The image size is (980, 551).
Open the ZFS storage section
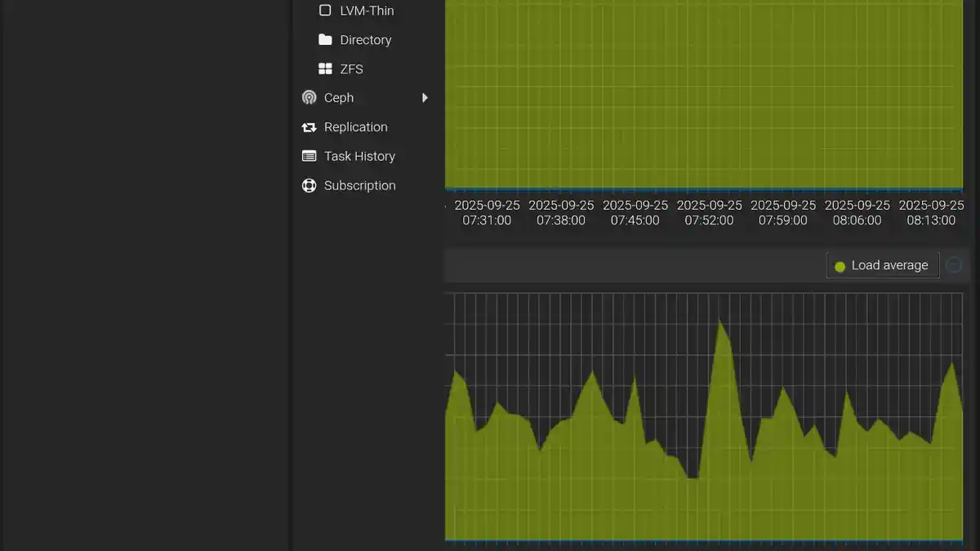click(351, 69)
